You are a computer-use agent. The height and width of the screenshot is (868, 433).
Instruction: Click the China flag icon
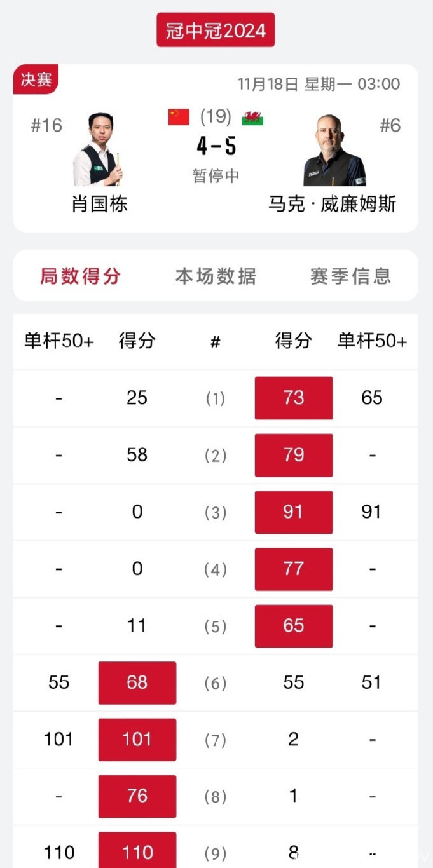pos(179,117)
